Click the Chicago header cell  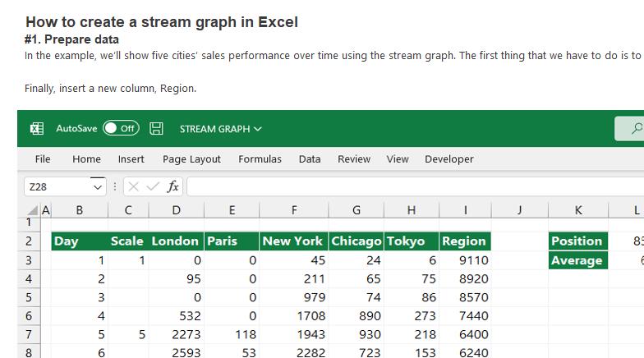(x=356, y=241)
